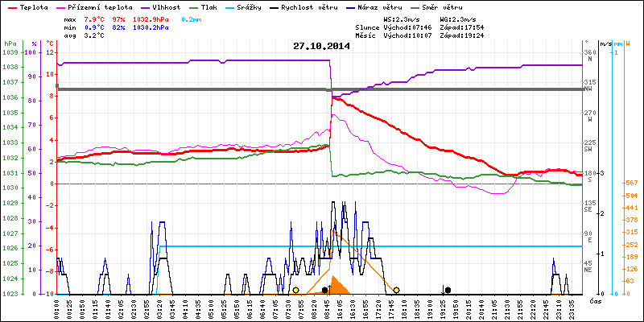Select the Teplota legend label

(x=34, y=7)
